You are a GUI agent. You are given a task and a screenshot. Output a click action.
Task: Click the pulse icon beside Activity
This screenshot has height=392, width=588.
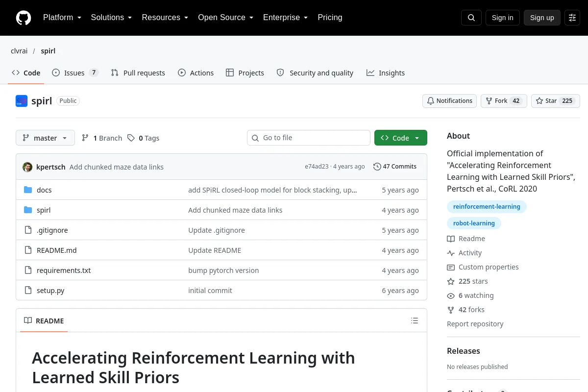[x=451, y=253]
